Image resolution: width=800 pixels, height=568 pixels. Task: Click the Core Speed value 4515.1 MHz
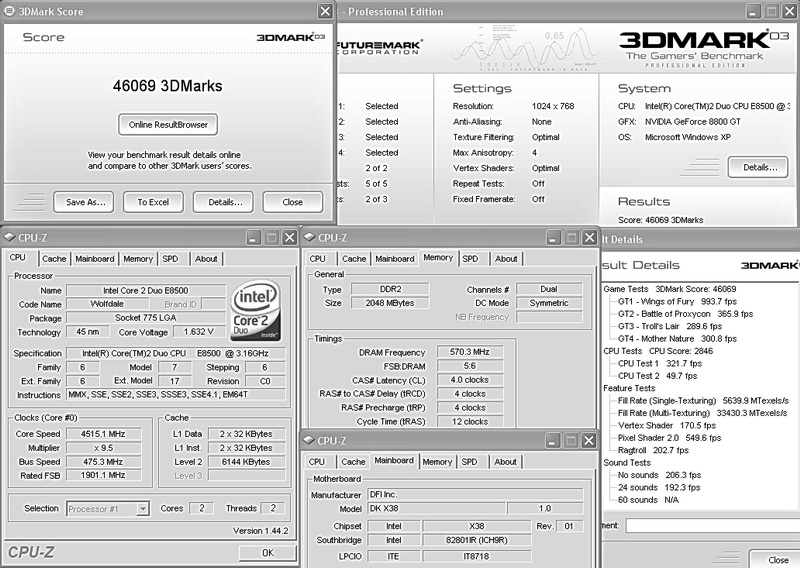[104, 434]
